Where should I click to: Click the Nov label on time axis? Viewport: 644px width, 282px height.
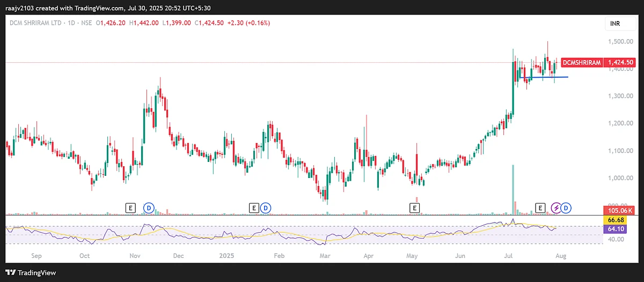[134, 257]
